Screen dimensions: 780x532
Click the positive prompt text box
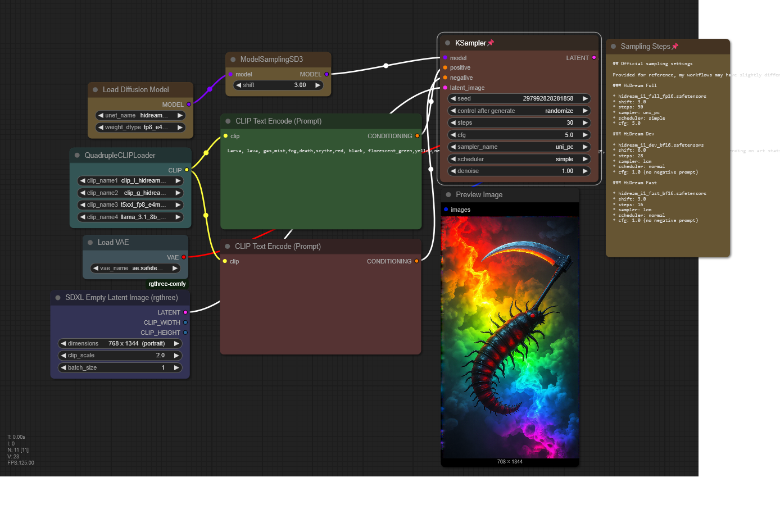tap(321, 185)
